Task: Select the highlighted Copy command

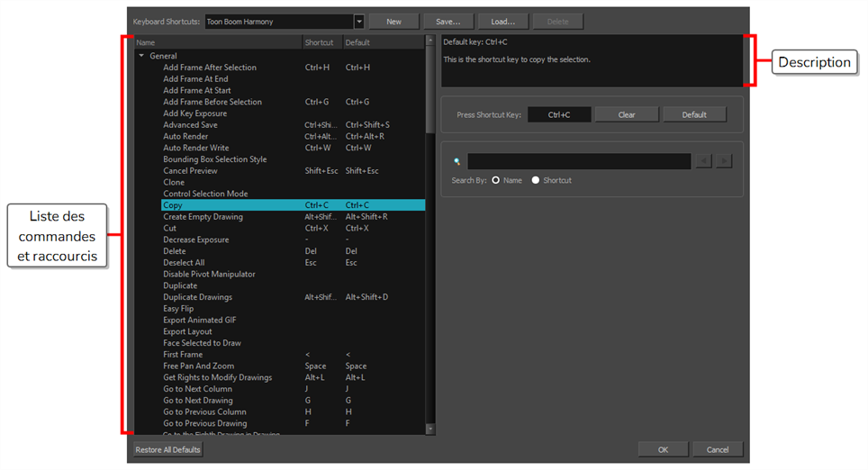Action: coord(294,205)
